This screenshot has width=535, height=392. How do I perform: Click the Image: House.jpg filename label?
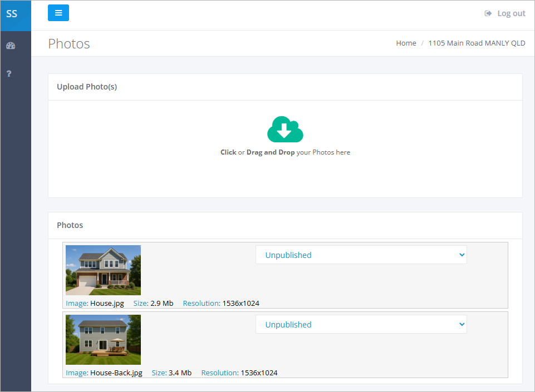(94, 303)
